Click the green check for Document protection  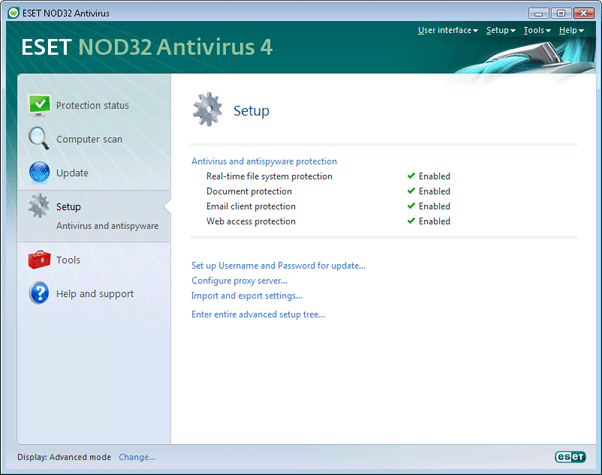411,191
